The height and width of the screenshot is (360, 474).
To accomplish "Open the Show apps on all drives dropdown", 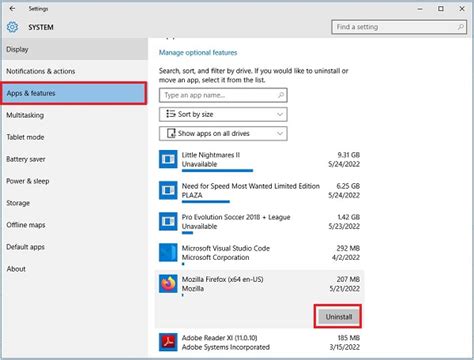I will [223, 134].
